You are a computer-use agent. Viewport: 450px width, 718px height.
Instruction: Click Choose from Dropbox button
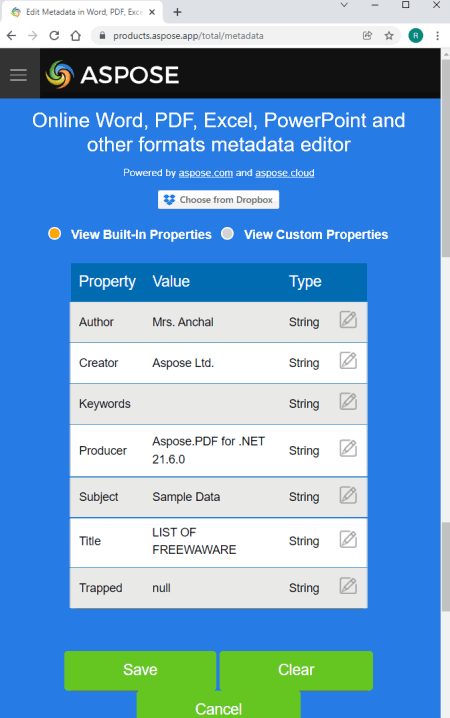[x=218, y=200]
